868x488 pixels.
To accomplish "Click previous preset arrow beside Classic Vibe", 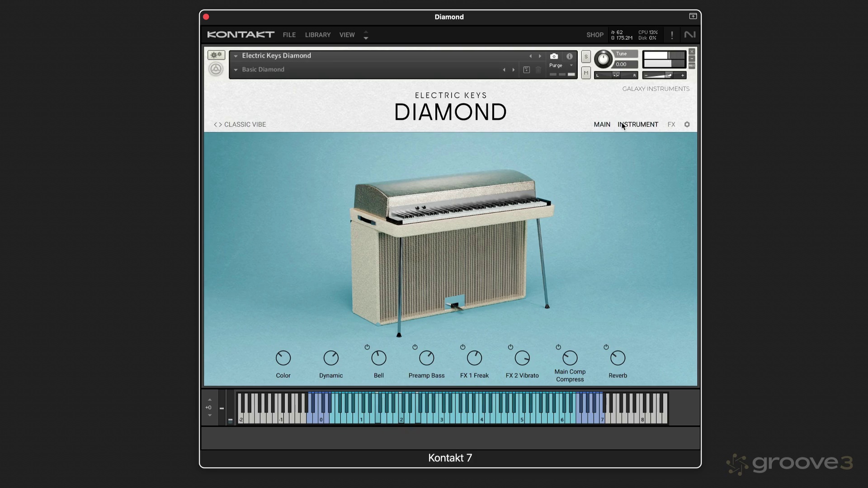I will [216, 125].
